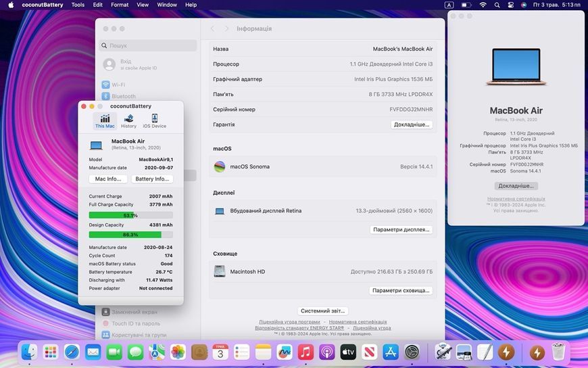The height and width of the screenshot is (368, 588).
Task: Click the back chevron in System Settings toolbar
Action: [x=212, y=28]
